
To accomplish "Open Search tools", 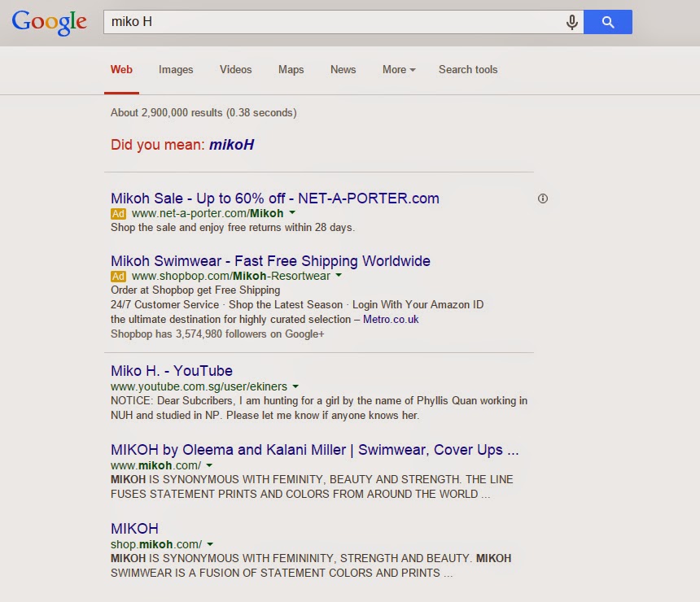I will [468, 70].
